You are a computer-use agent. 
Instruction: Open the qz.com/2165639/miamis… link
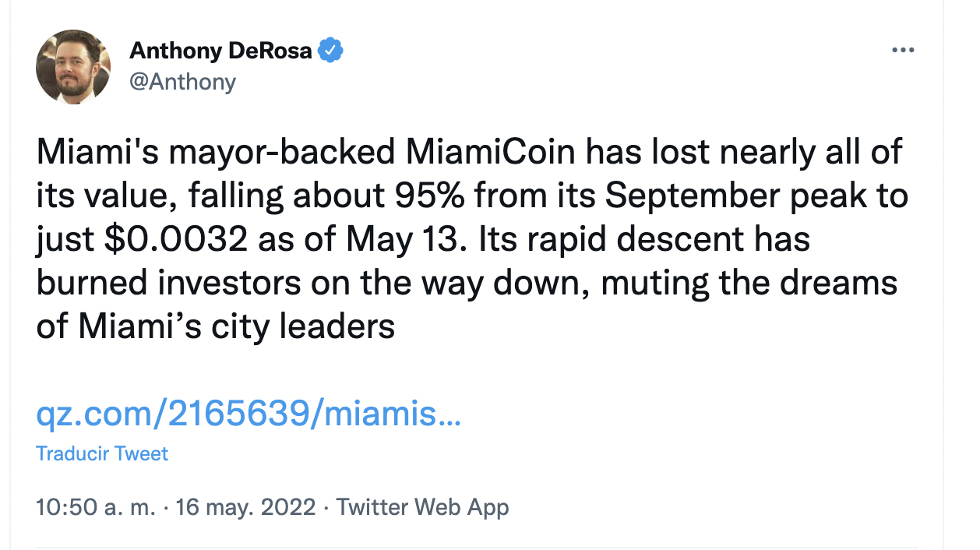click(x=249, y=414)
